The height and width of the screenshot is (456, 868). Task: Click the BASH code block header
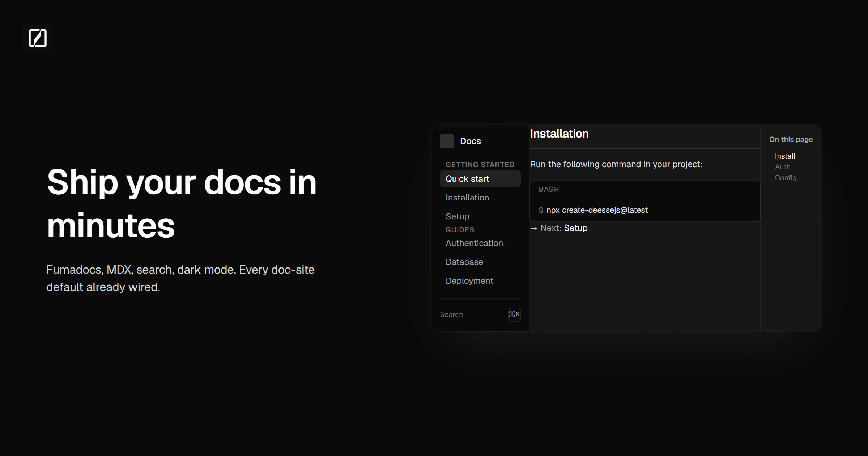click(x=645, y=189)
